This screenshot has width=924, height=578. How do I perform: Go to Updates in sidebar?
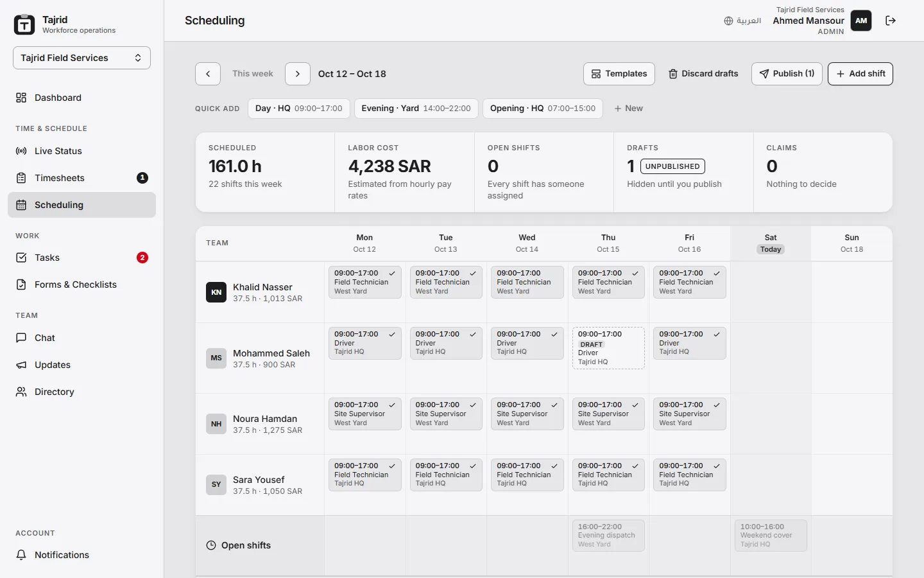pos(81,365)
